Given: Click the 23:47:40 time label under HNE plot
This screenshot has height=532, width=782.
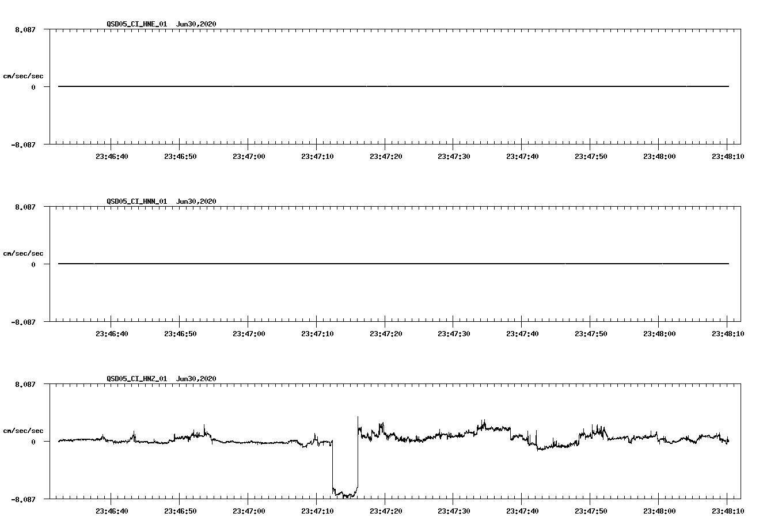Looking at the screenshot, I should (x=522, y=156).
